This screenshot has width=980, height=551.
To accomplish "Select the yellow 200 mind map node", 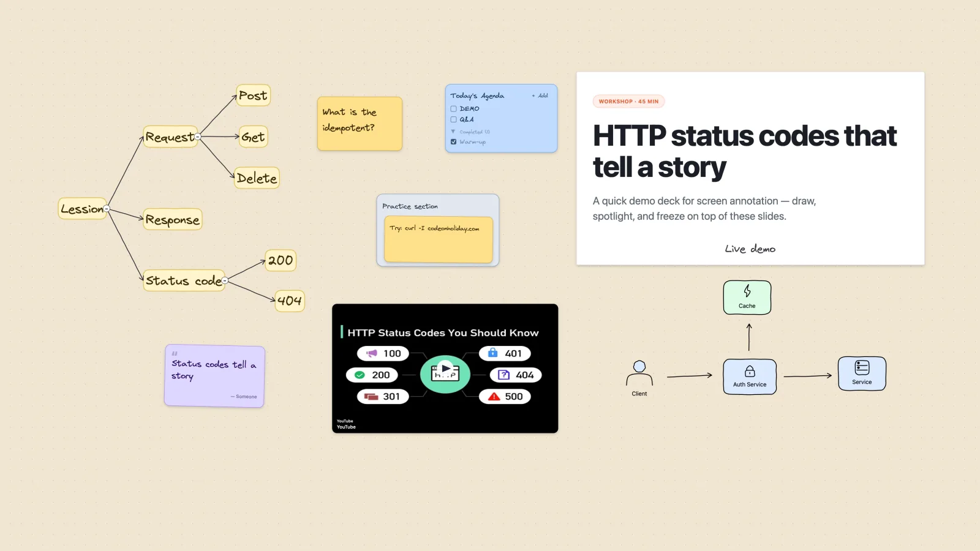I will click(x=281, y=260).
